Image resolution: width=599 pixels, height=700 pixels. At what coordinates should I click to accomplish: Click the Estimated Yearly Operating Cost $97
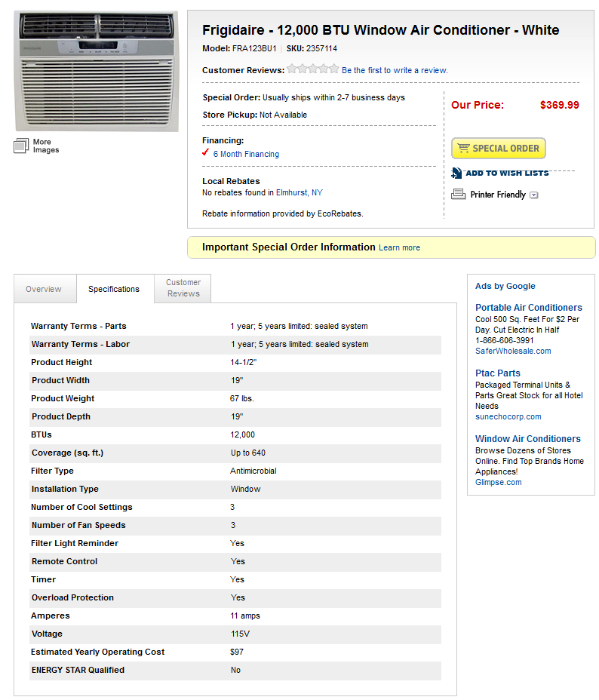(237, 652)
